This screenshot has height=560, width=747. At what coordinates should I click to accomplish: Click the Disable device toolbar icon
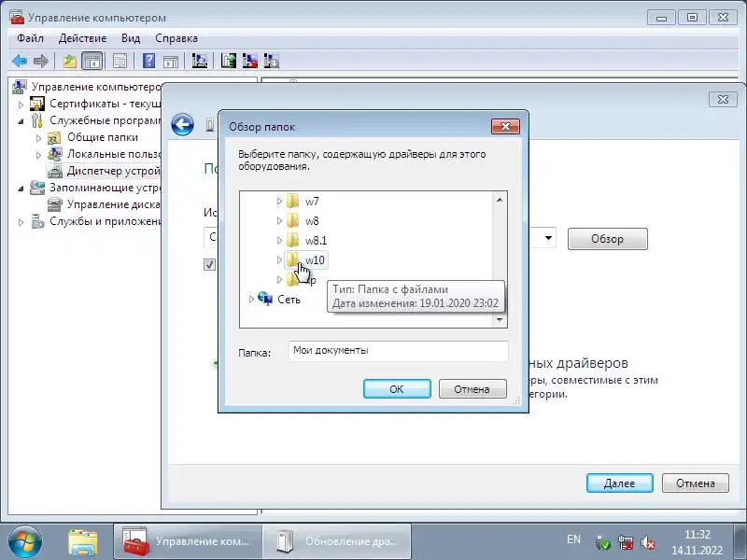click(272, 61)
